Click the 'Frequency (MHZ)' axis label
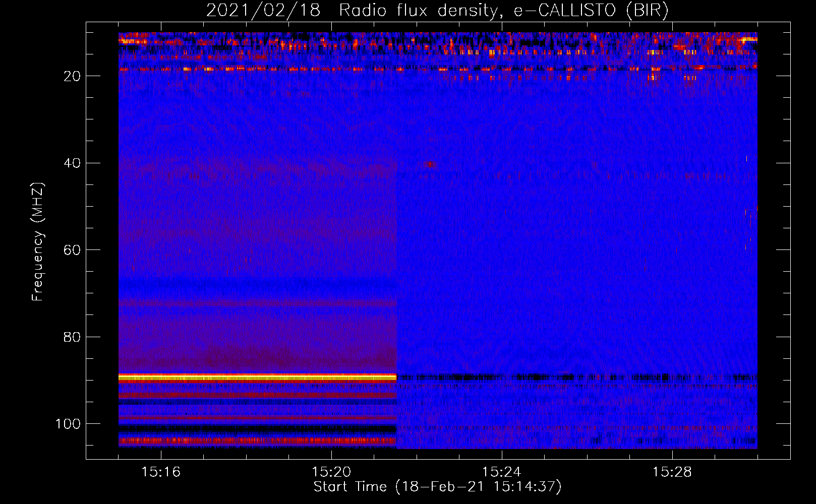This screenshot has width=816, height=504. (38, 241)
